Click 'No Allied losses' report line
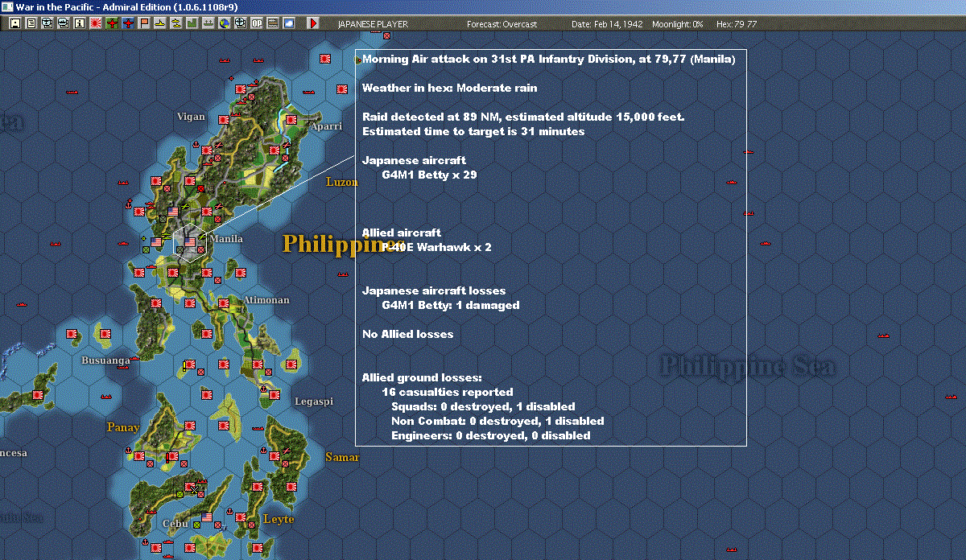Image resolution: width=966 pixels, height=560 pixels. [407, 334]
